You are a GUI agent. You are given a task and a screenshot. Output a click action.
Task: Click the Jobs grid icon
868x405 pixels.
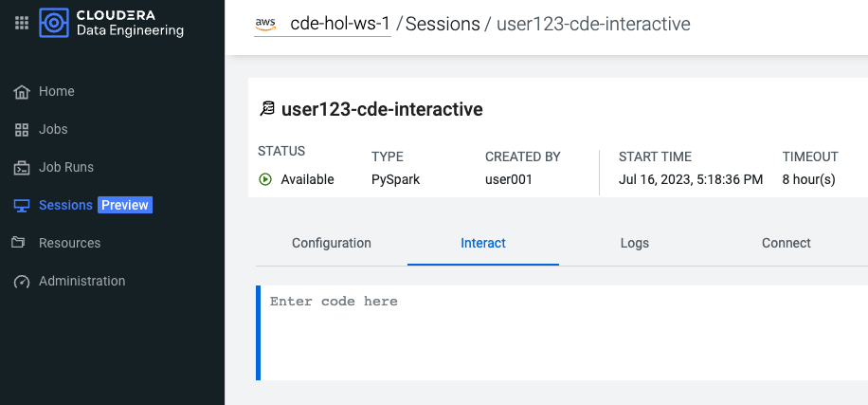tap(22, 130)
